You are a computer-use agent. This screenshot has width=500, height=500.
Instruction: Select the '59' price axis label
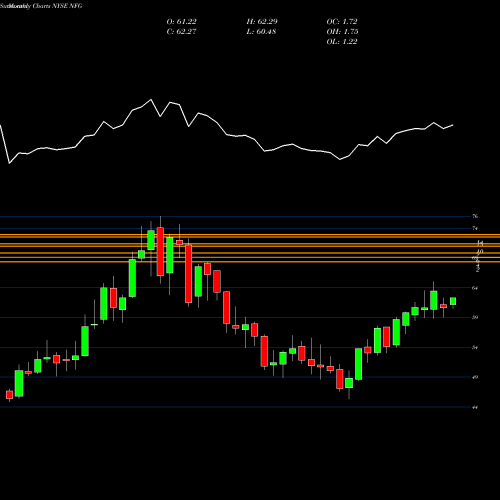[475, 317]
